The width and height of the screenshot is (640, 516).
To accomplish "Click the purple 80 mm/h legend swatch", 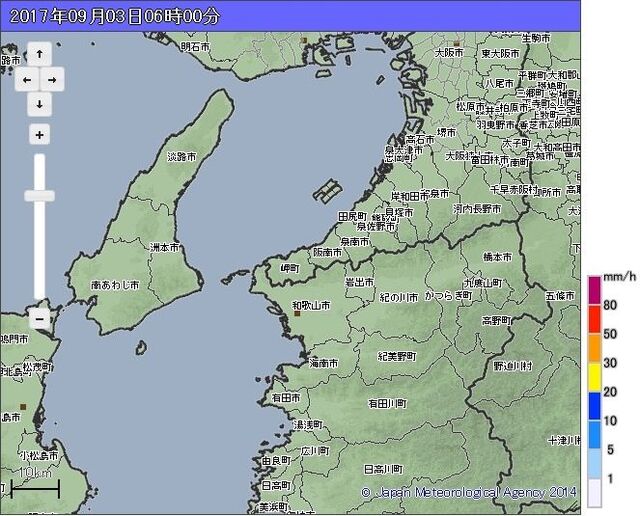I will point(594,290).
